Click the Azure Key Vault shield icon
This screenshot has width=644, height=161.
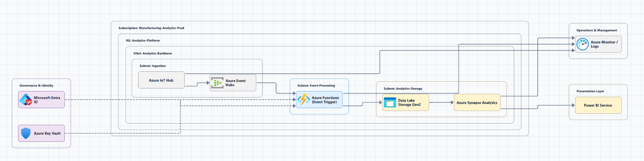coord(26,133)
